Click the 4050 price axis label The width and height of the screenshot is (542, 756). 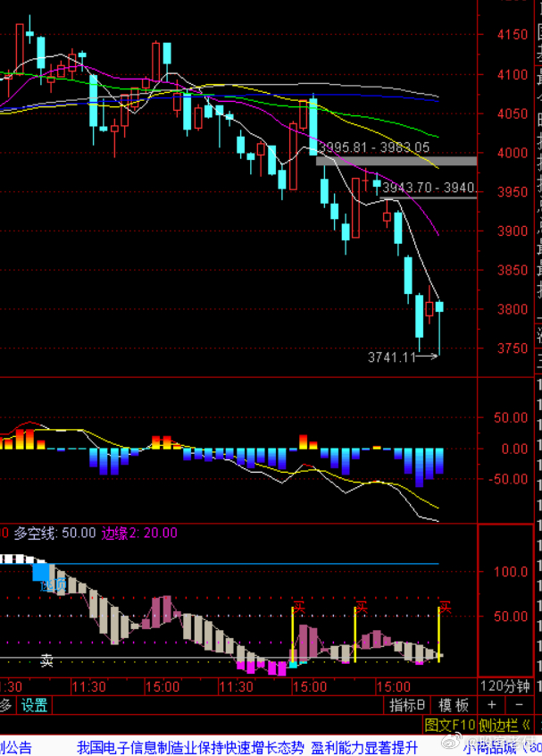[513, 113]
